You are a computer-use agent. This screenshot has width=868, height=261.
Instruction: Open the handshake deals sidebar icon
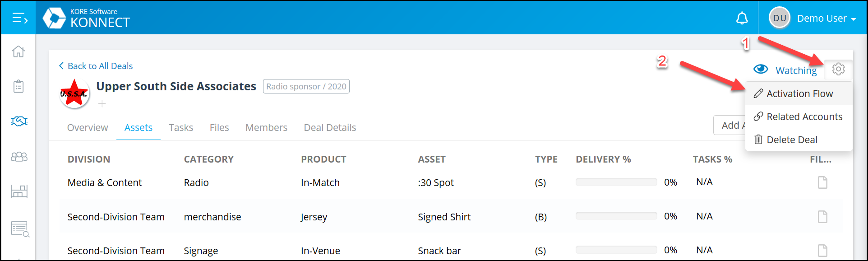coord(19,121)
